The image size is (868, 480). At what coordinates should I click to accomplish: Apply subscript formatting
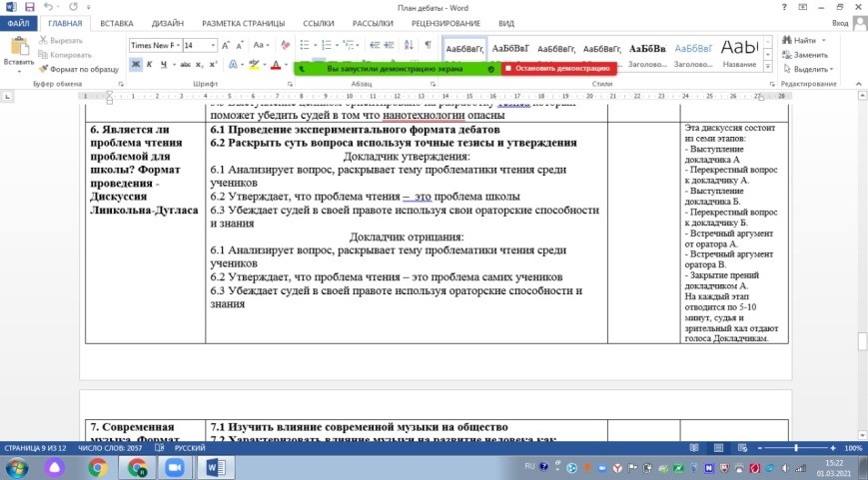pyautogui.click(x=200, y=65)
